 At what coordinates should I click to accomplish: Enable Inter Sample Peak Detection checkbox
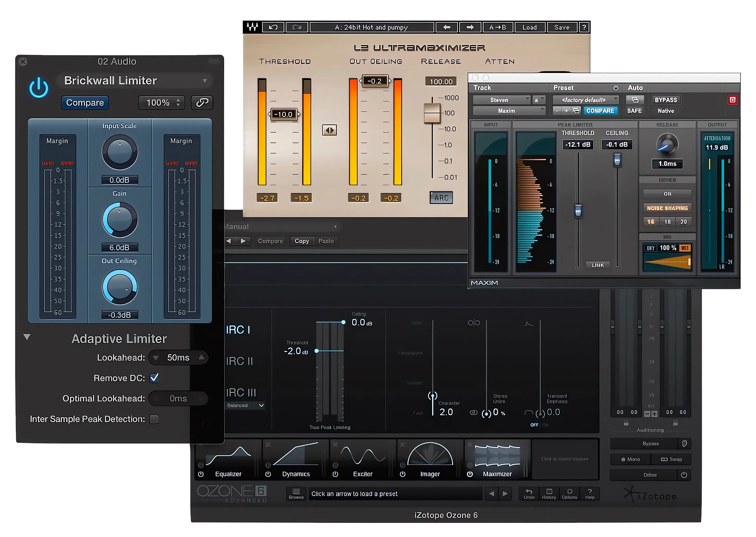(154, 419)
